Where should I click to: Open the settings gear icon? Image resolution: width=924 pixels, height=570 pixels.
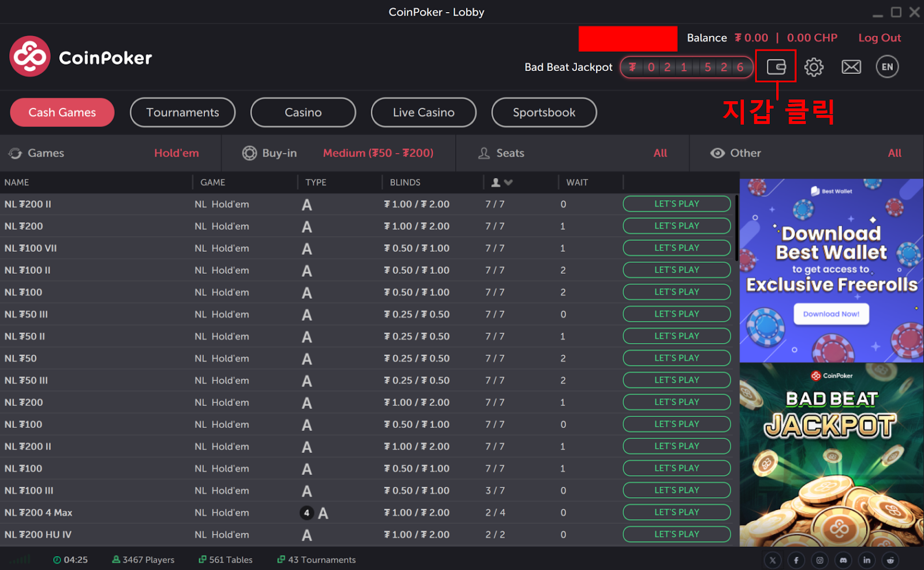pyautogui.click(x=814, y=67)
